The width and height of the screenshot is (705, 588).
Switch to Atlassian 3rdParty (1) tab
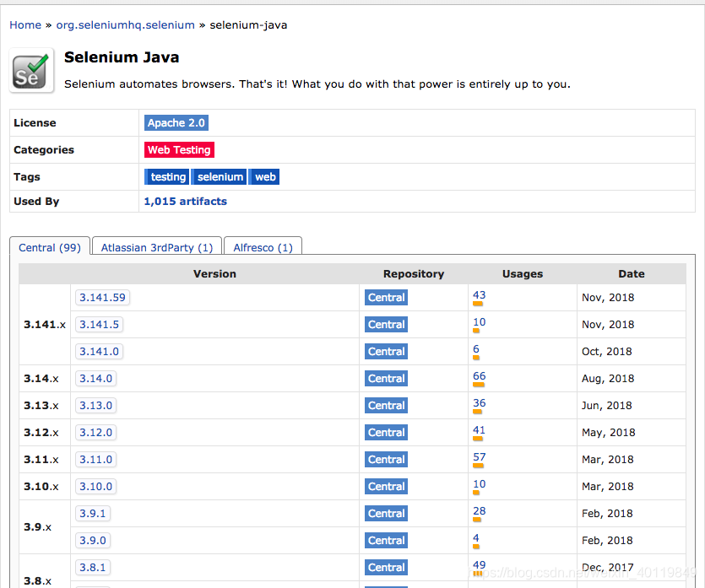pos(157,247)
